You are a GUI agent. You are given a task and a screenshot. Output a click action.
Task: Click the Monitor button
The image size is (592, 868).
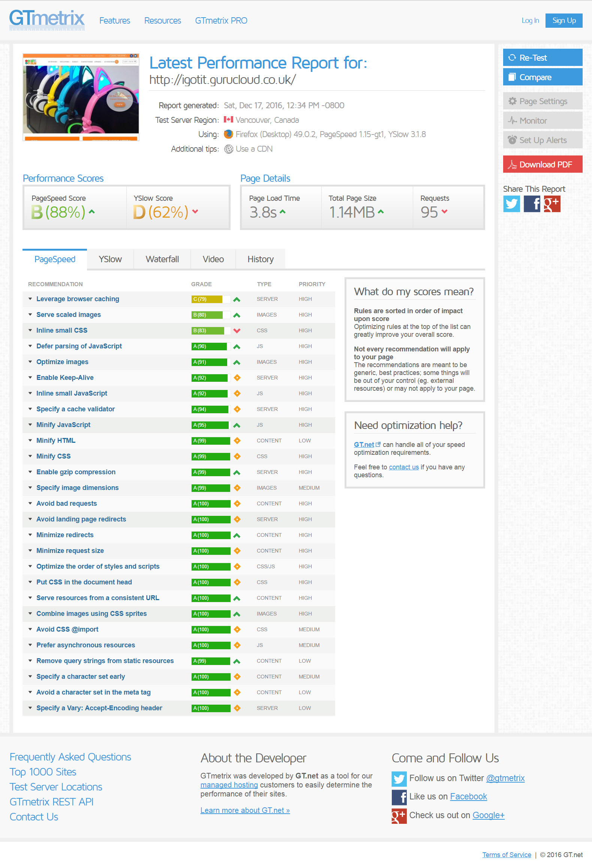point(543,121)
